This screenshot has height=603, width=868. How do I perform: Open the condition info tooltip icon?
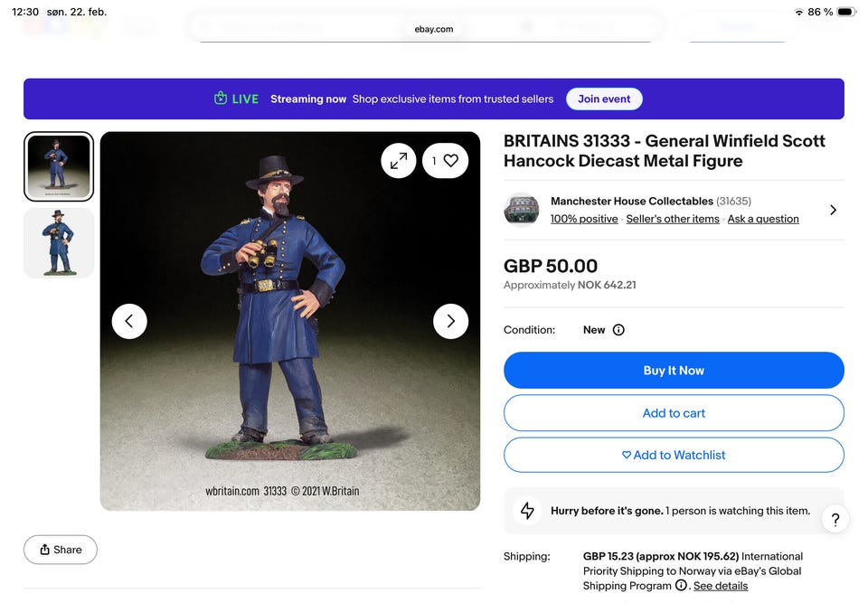[x=618, y=330]
